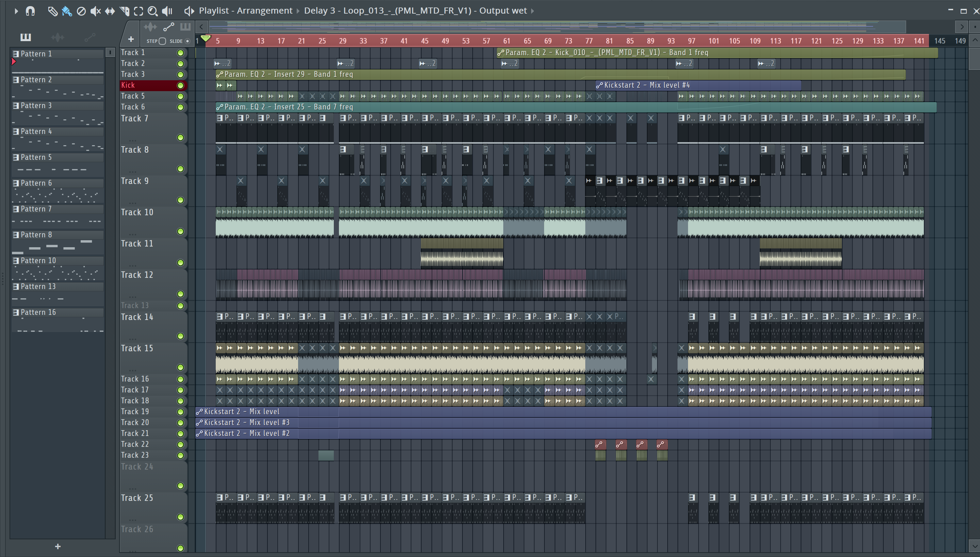
Task: Click Param. EQ 2 Kick_010 Band 1 clip
Action: pyautogui.click(x=717, y=53)
